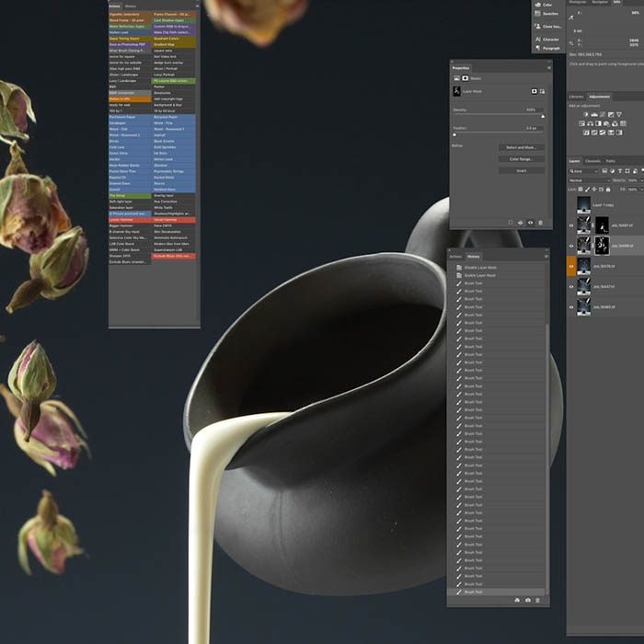Image resolution: width=644 pixels, height=644 pixels.
Task: Adjust the Density slider handle
Action: point(543,116)
